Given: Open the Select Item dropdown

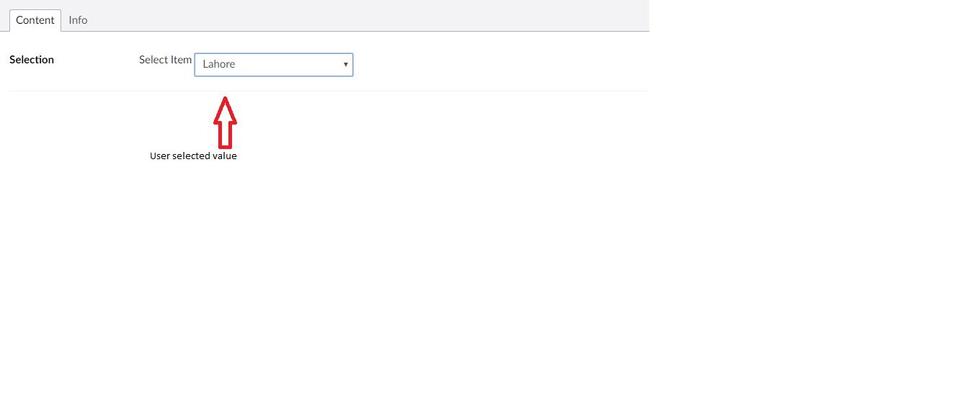Looking at the screenshot, I should (273, 65).
